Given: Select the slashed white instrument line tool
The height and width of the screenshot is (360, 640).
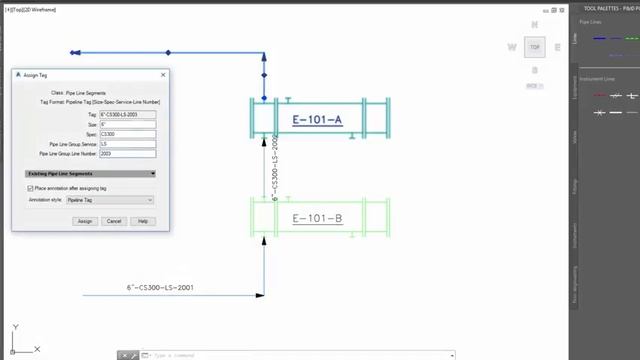Looking at the screenshot, I should [616, 96].
